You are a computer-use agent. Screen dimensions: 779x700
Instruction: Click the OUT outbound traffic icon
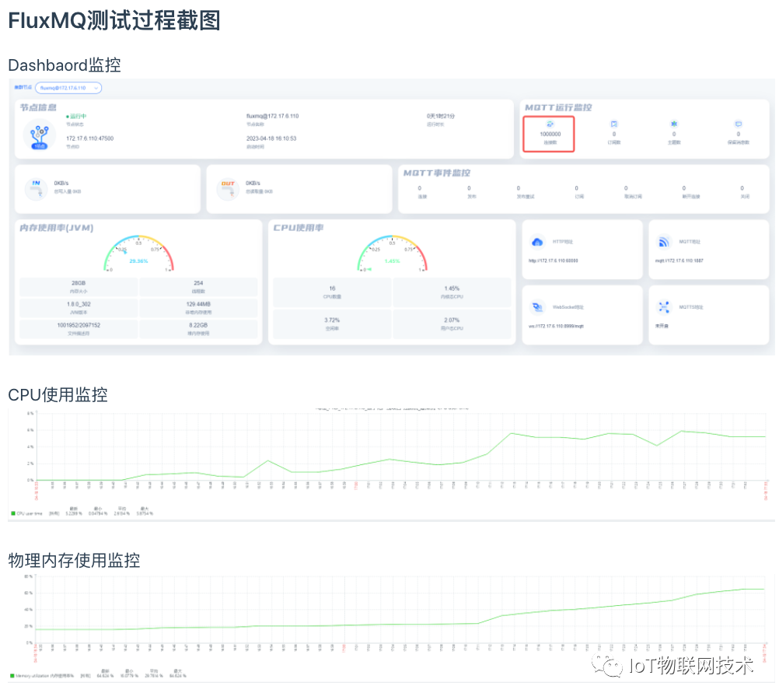click(x=228, y=190)
